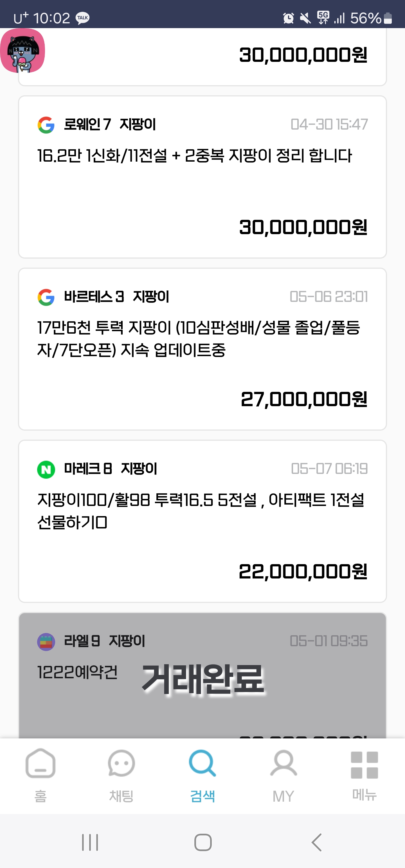Open the partially visible top 30,000,000원 listing
The height and width of the screenshot is (868, 405).
[x=202, y=57]
